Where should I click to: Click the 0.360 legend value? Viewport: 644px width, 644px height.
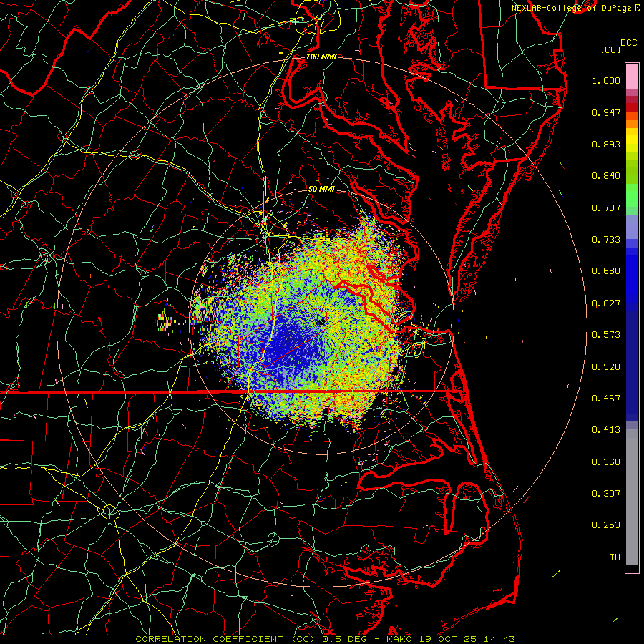[x=606, y=462]
